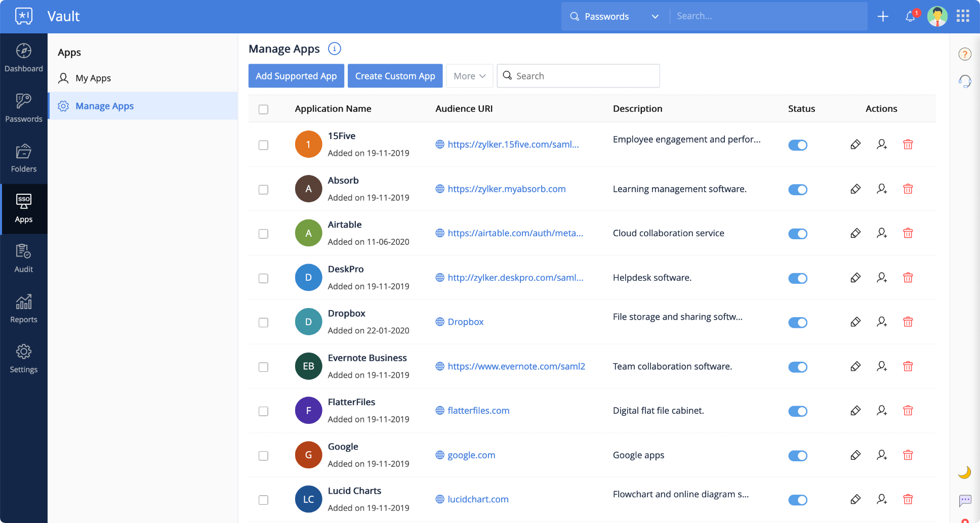Click the Evernote Business app name
Screen dimensions: 980x523
(x=367, y=358)
